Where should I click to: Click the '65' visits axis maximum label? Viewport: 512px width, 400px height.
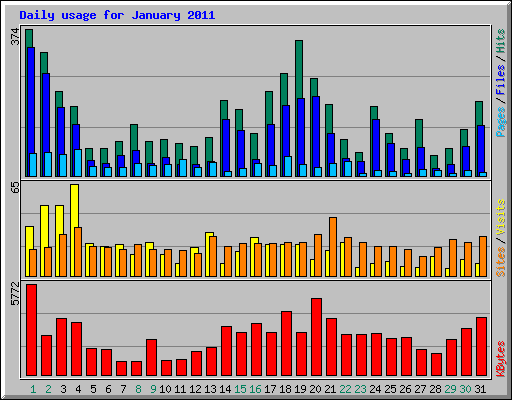(x=16, y=187)
